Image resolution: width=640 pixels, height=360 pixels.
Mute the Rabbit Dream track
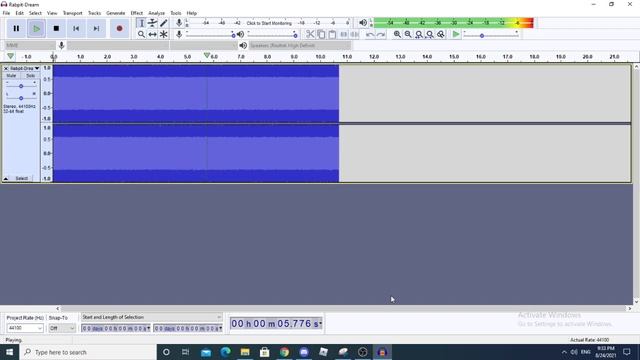pos(11,76)
